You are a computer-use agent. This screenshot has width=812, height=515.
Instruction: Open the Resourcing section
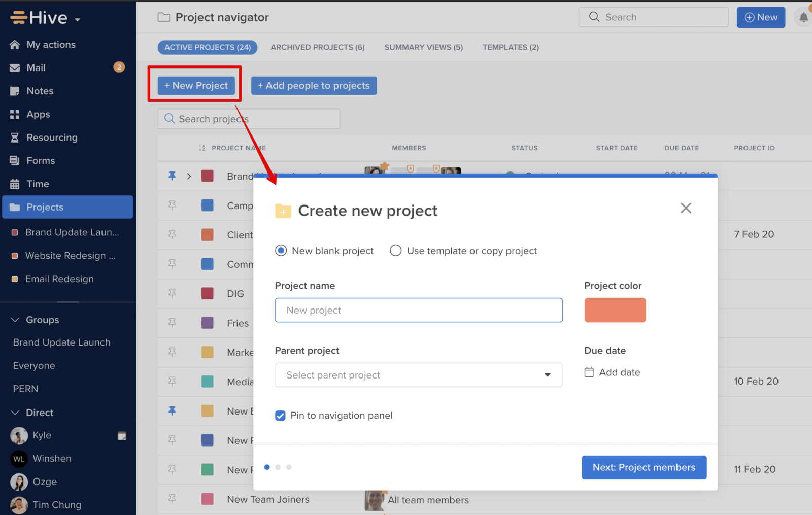51,137
